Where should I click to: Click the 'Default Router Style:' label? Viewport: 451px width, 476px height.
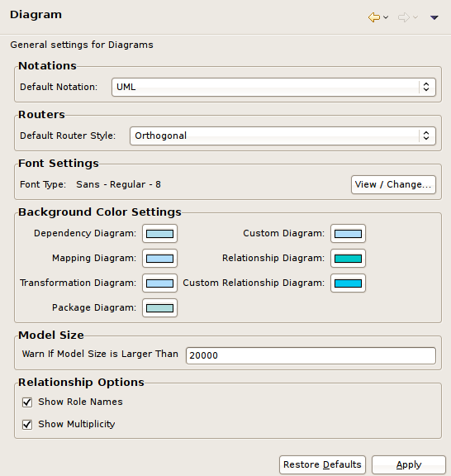[68, 136]
